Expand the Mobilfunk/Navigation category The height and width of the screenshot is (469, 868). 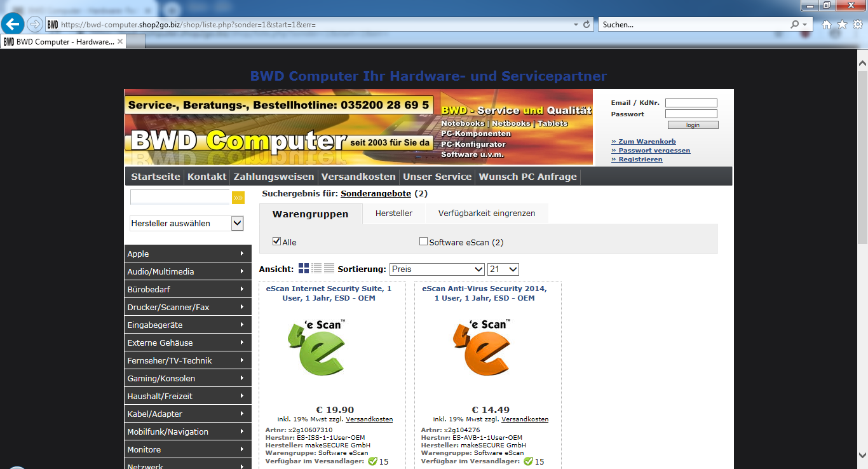click(x=188, y=432)
